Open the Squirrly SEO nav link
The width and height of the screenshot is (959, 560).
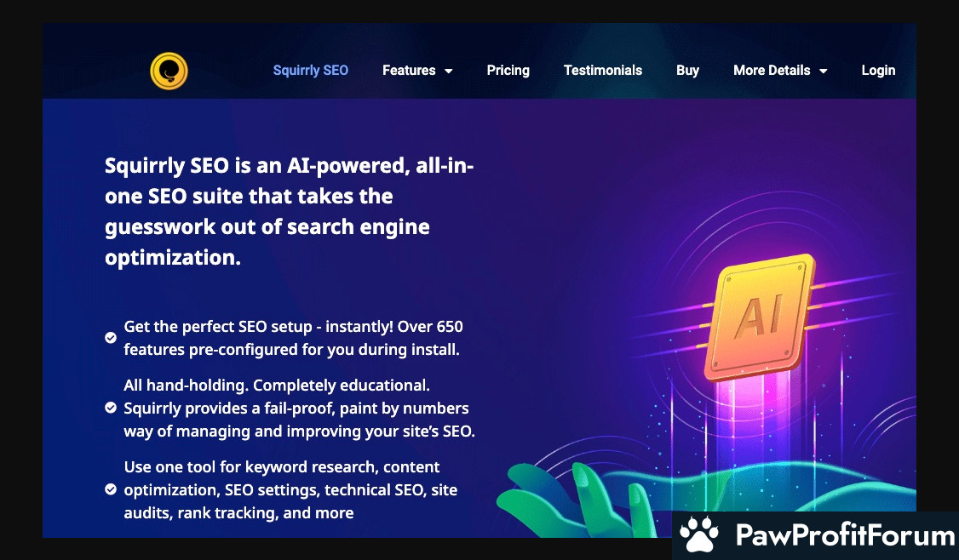(x=310, y=71)
